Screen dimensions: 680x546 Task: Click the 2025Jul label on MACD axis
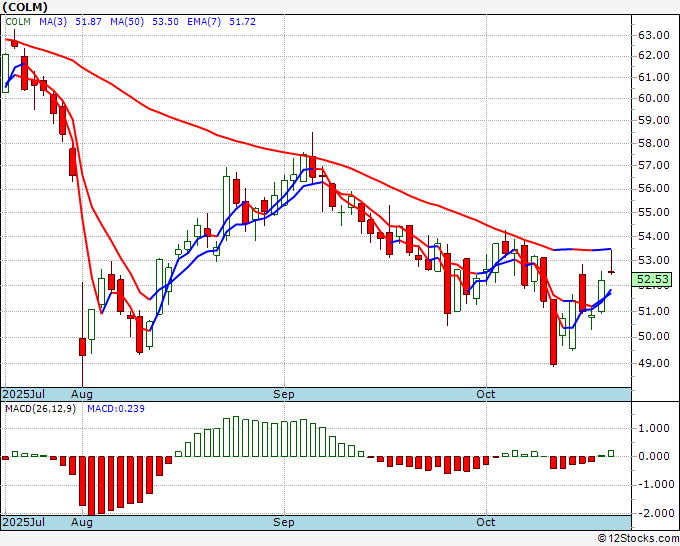point(24,522)
